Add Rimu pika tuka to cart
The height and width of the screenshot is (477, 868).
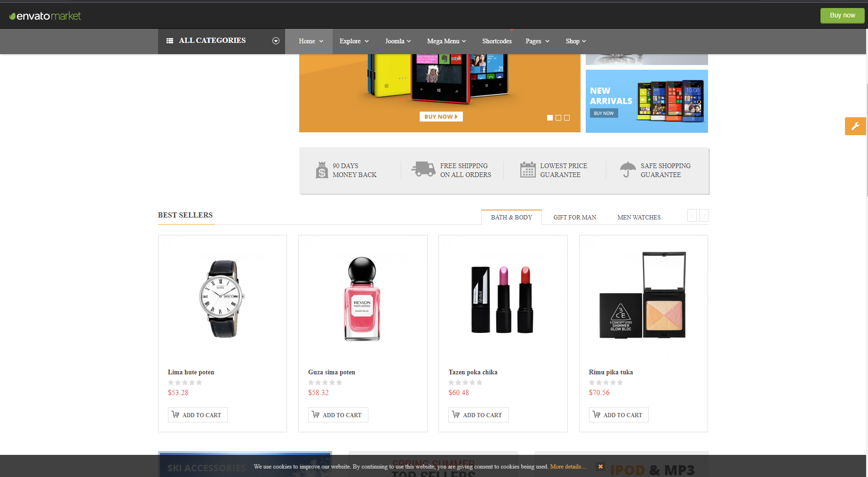pos(619,415)
